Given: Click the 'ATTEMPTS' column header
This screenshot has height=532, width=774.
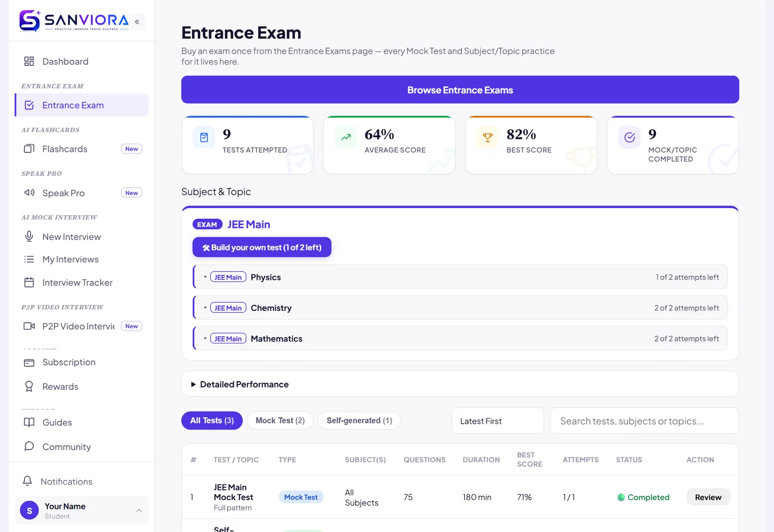Looking at the screenshot, I should pyautogui.click(x=580, y=460).
